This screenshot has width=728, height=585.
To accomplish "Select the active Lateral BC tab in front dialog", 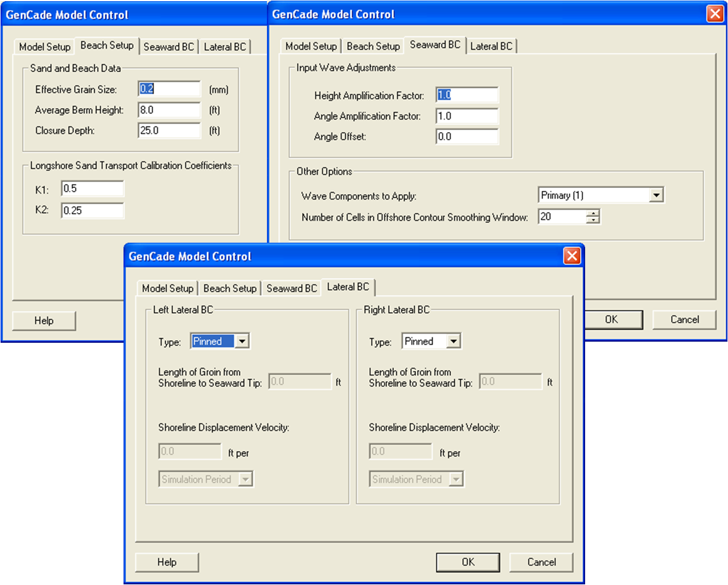I will click(x=348, y=287).
